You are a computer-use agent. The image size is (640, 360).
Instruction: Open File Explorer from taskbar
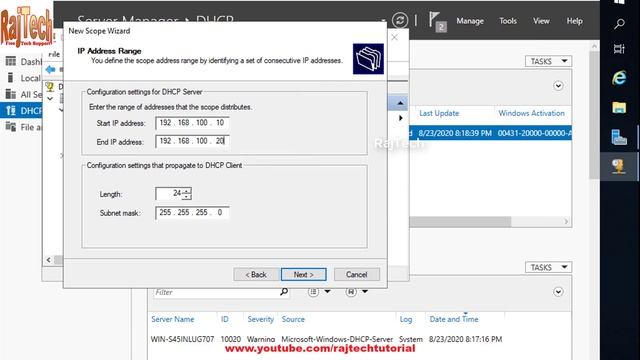[x=619, y=107]
